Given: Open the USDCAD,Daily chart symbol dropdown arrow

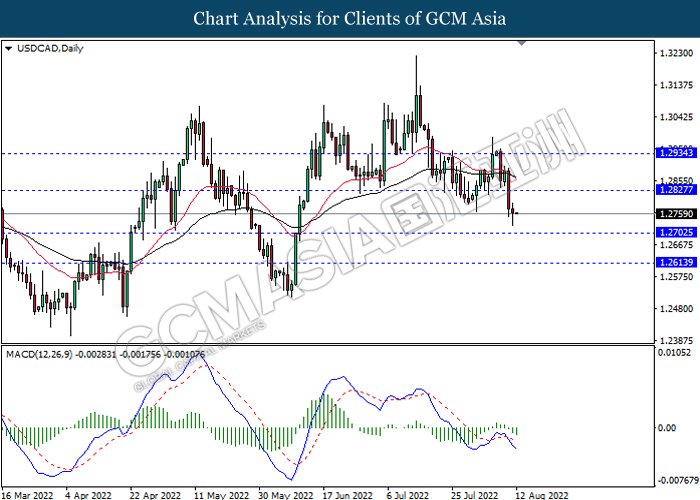Looking at the screenshot, I should (8, 49).
